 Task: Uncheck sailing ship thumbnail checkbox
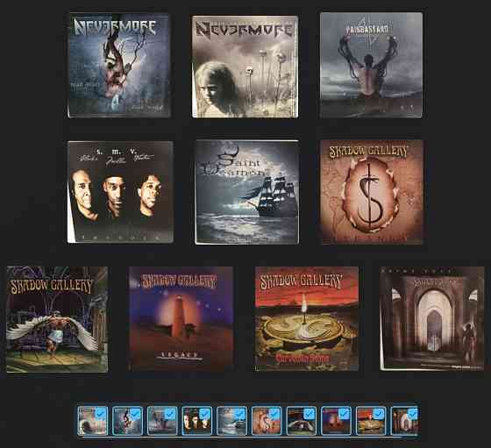(239, 413)
